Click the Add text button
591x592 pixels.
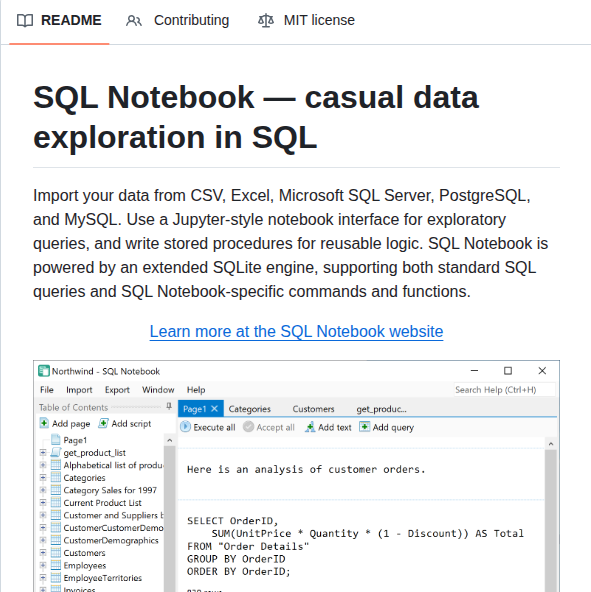click(328, 427)
